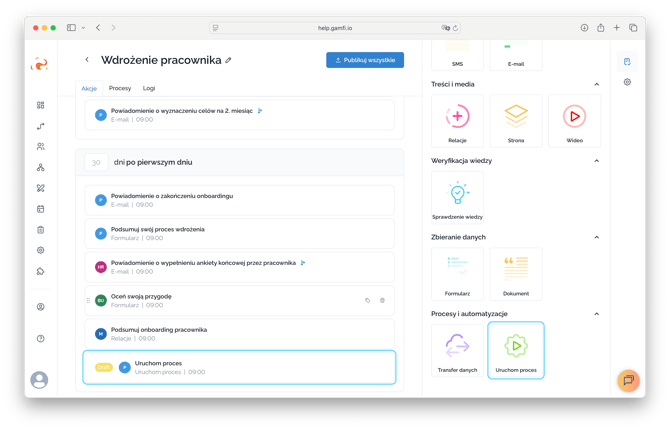Open the Logi tab

click(149, 88)
